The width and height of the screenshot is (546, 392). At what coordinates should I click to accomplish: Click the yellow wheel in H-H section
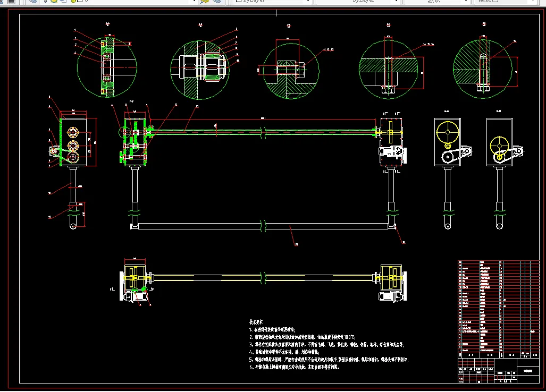[x=499, y=146]
